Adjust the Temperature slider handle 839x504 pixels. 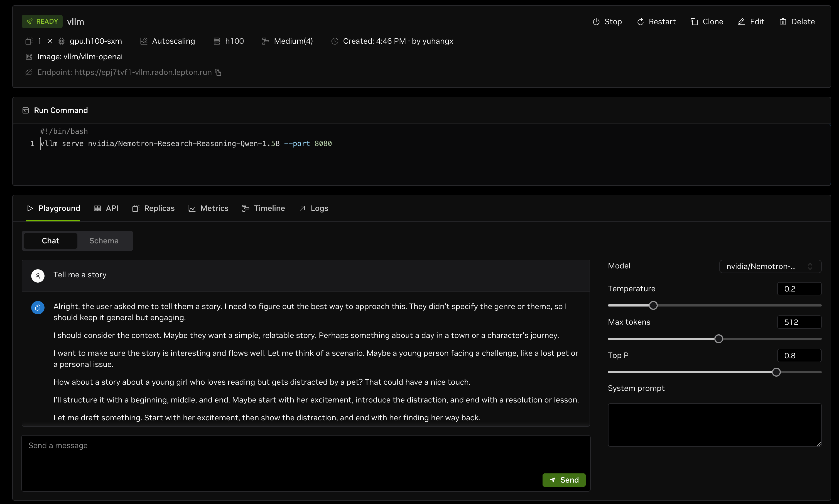[653, 305]
